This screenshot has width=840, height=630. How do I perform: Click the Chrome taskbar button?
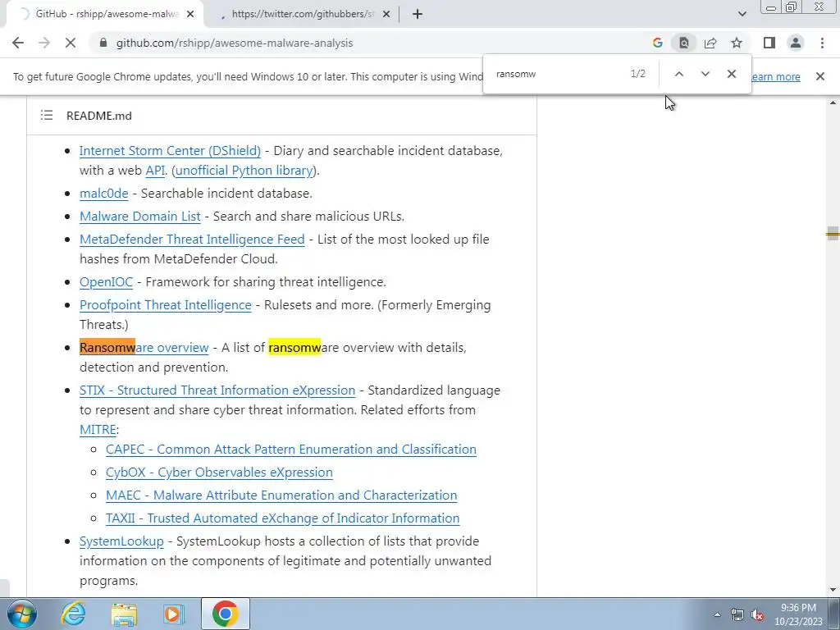click(x=225, y=614)
